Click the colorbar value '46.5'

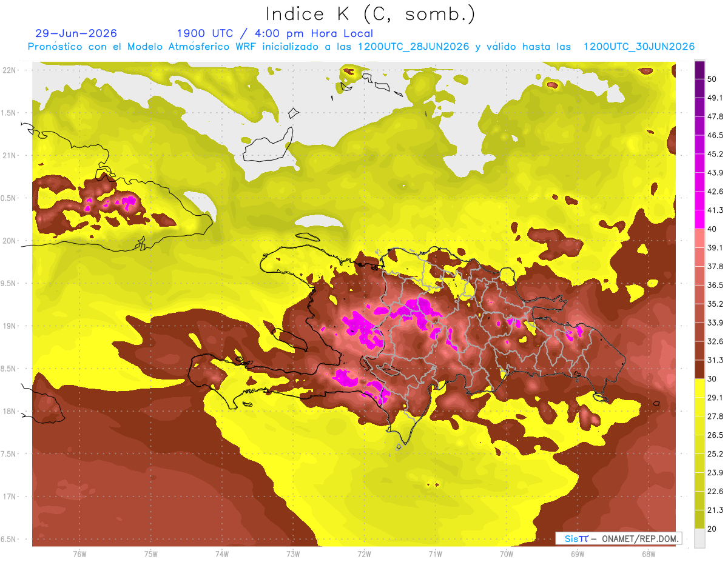click(x=715, y=135)
